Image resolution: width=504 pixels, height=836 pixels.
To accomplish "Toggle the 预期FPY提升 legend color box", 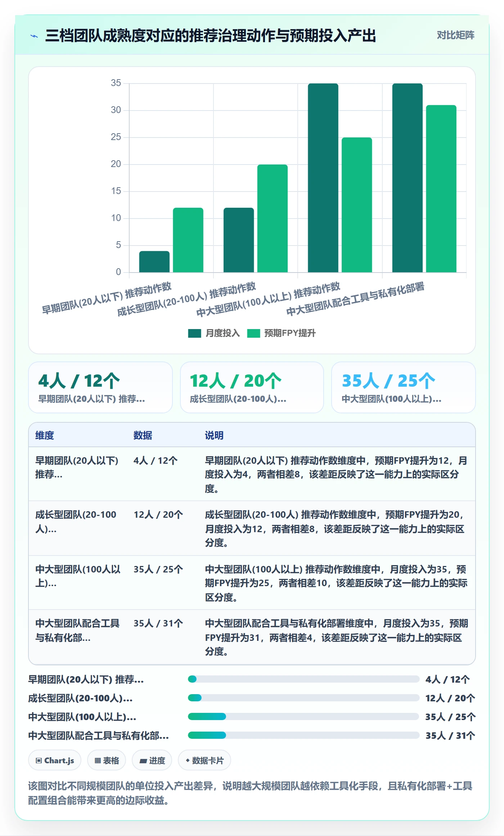I will (x=253, y=333).
